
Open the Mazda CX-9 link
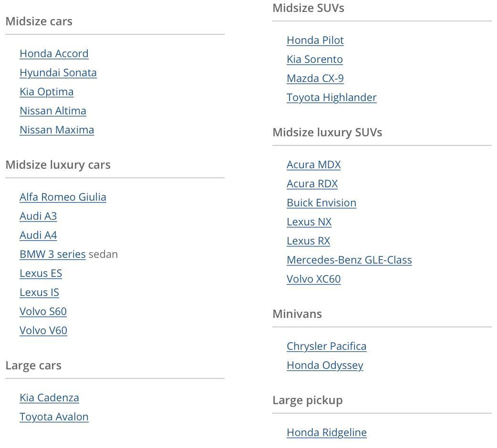click(315, 78)
